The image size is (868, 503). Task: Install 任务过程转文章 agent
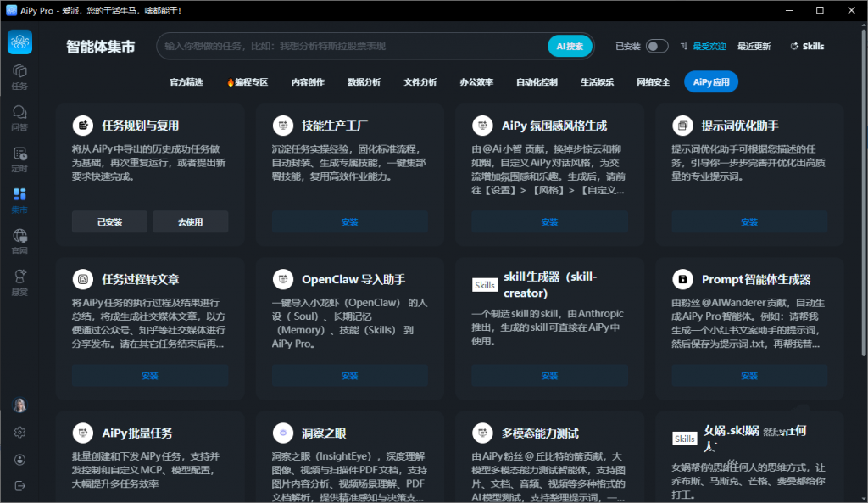[x=150, y=376]
